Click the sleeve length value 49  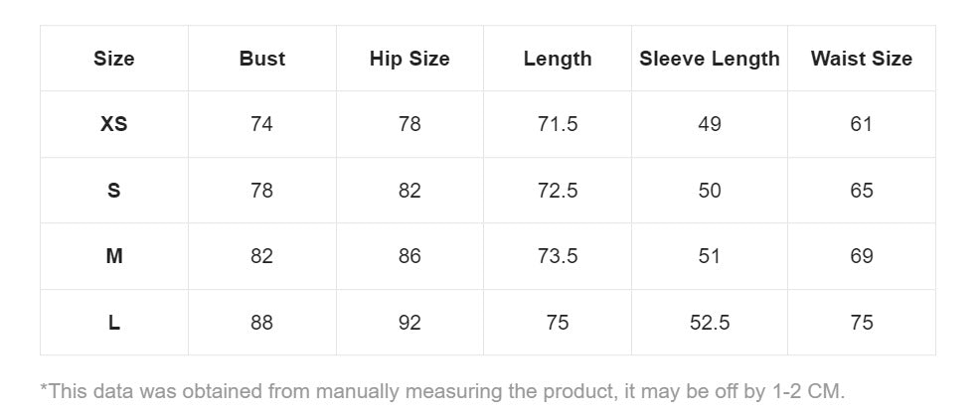point(709,124)
